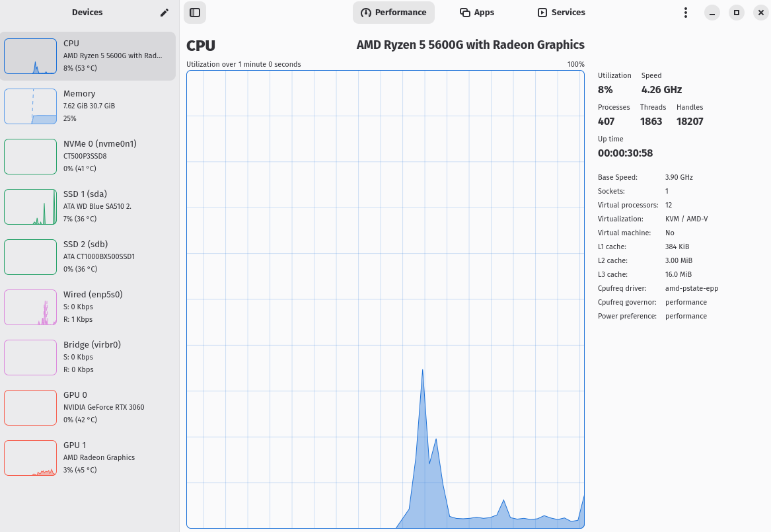
Task: Open the three-dot main menu
Action: pyautogui.click(x=685, y=13)
